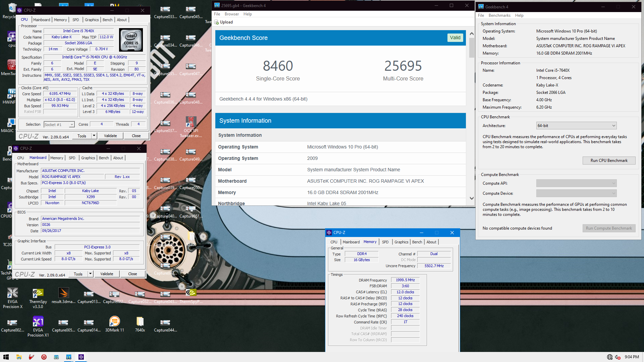Open the Architecture 64-bit dropdown in Geekbench
The image size is (644, 362).
tap(576, 126)
